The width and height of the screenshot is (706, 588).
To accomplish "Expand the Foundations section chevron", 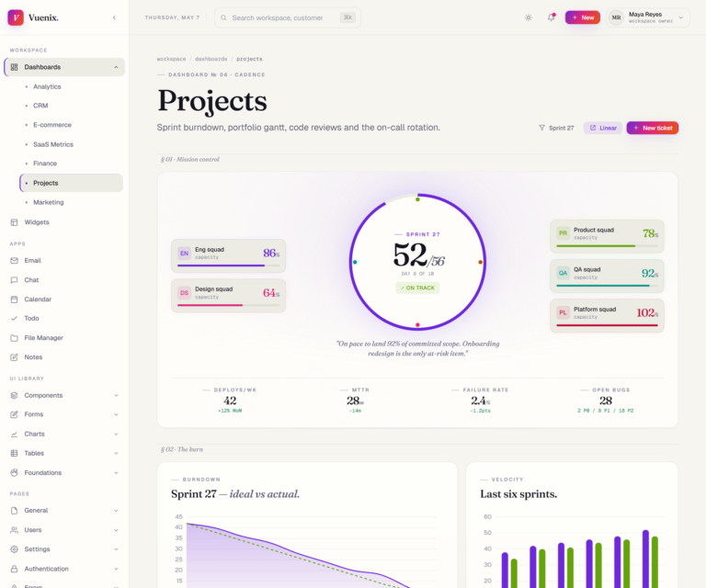I will 116,473.
